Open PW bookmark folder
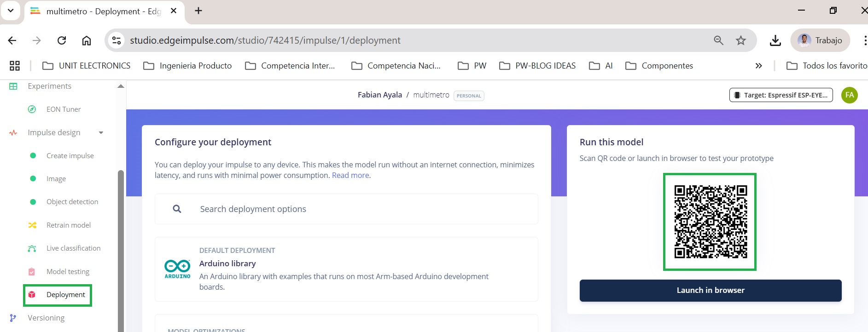Screen dimensions: 868x332 [x=472, y=66]
